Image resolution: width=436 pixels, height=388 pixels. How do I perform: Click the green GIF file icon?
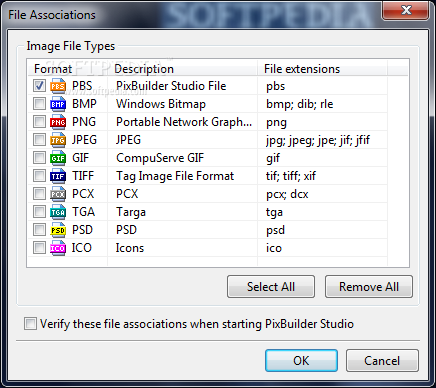pos(58,158)
